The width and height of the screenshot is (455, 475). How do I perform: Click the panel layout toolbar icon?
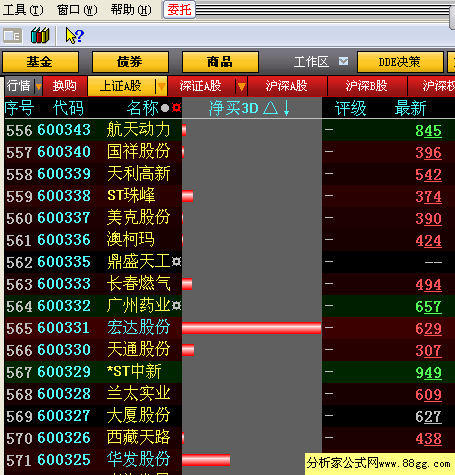tap(13, 36)
